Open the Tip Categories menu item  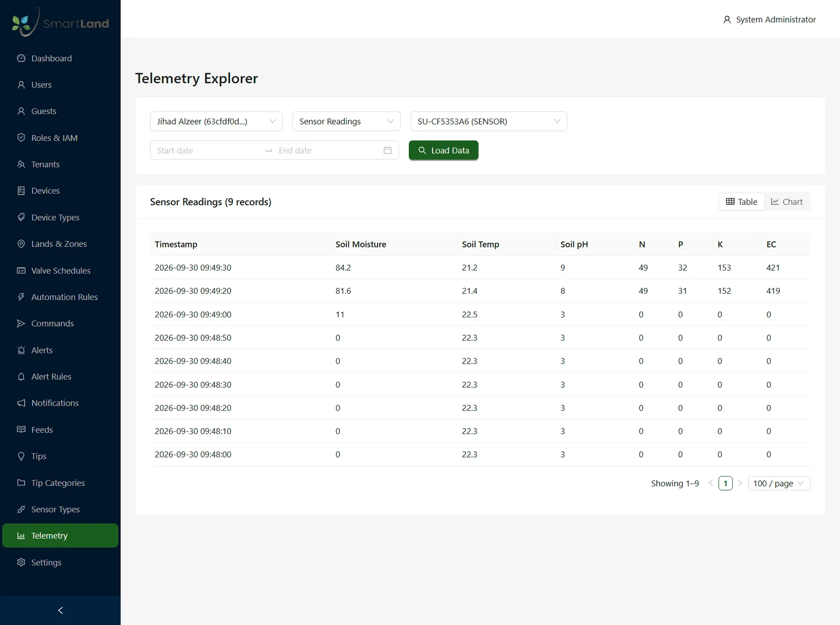click(60, 483)
